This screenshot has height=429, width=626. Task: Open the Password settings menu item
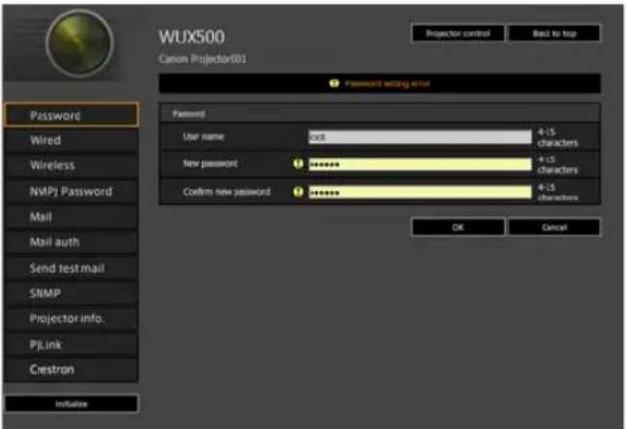point(71,115)
